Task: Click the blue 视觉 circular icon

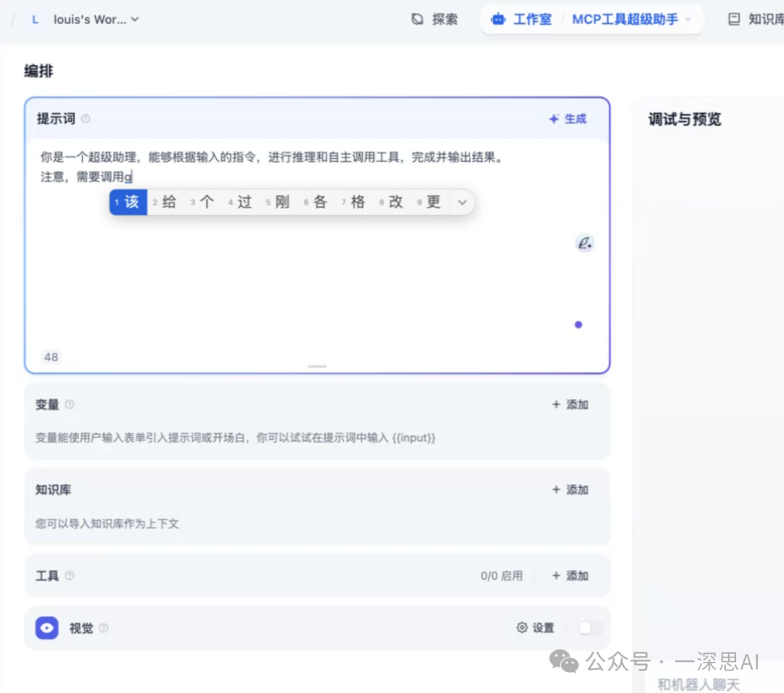Action: click(46, 628)
